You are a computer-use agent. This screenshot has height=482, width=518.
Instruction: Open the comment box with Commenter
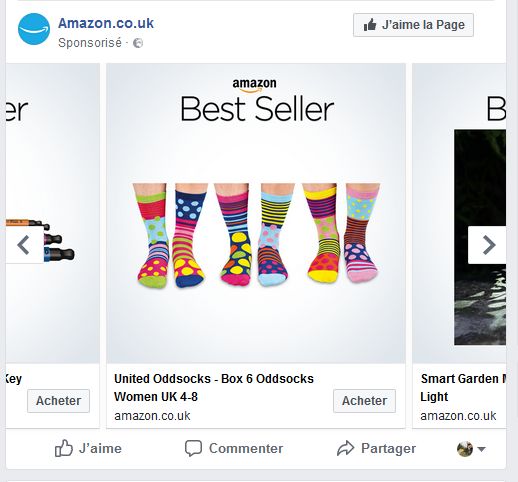click(x=234, y=448)
